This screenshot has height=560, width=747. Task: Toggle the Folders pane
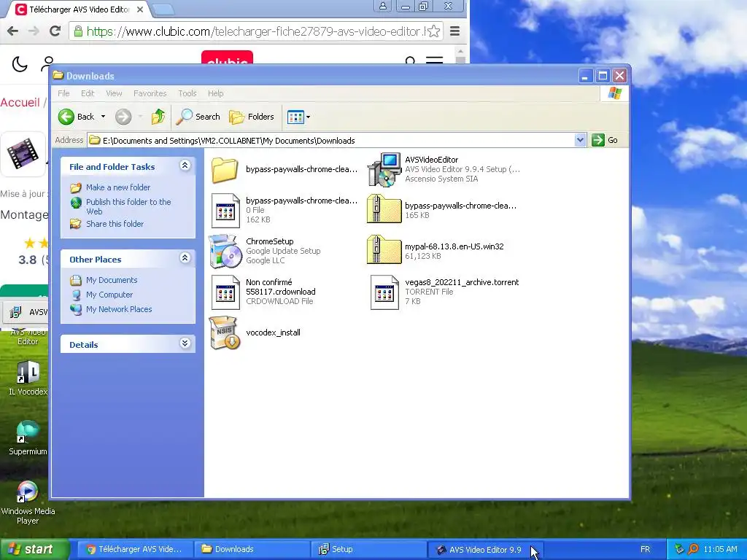[252, 117]
